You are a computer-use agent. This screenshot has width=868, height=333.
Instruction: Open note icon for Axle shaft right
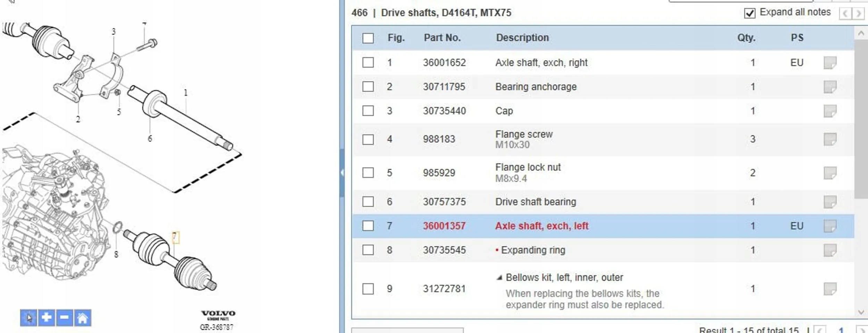coord(830,63)
